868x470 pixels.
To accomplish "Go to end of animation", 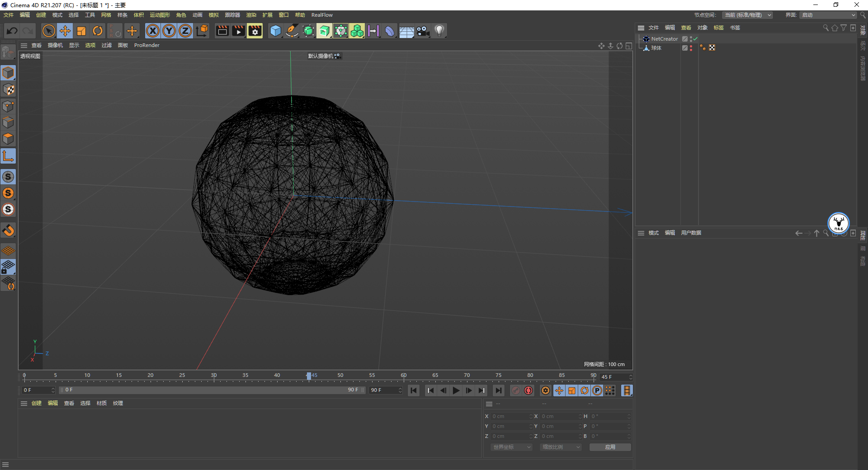I will 498,390.
